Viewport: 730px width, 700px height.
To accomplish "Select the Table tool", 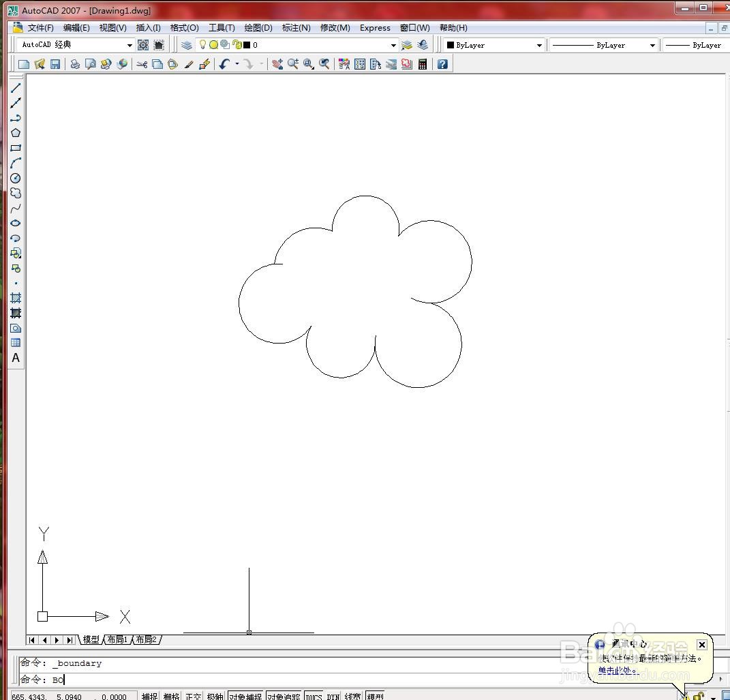I will (x=16, y=343).
